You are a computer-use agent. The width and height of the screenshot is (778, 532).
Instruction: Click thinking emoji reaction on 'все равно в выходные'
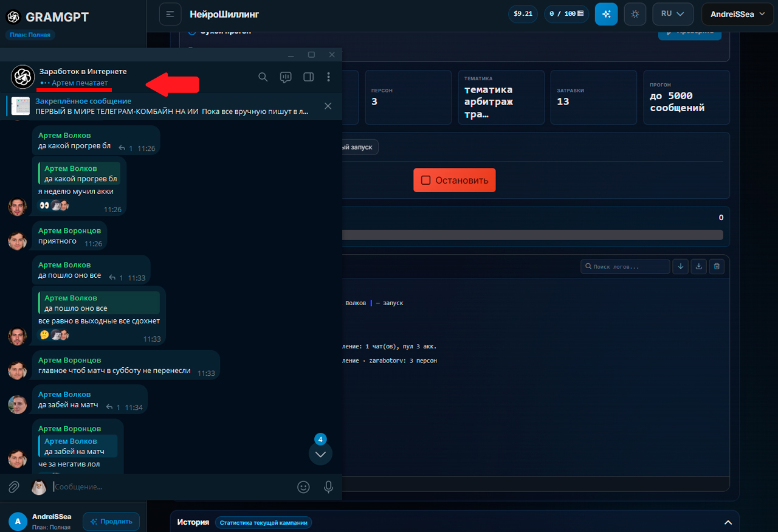[x=44, y=335]
